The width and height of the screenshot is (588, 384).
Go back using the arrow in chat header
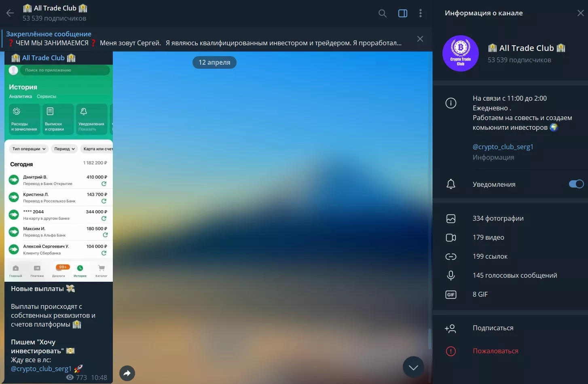tap(10, 13)
